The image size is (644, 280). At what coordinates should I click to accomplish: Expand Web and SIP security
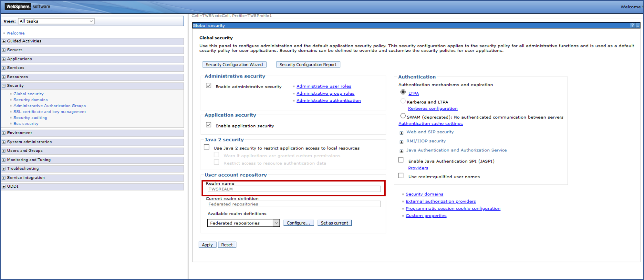point(401,133)
